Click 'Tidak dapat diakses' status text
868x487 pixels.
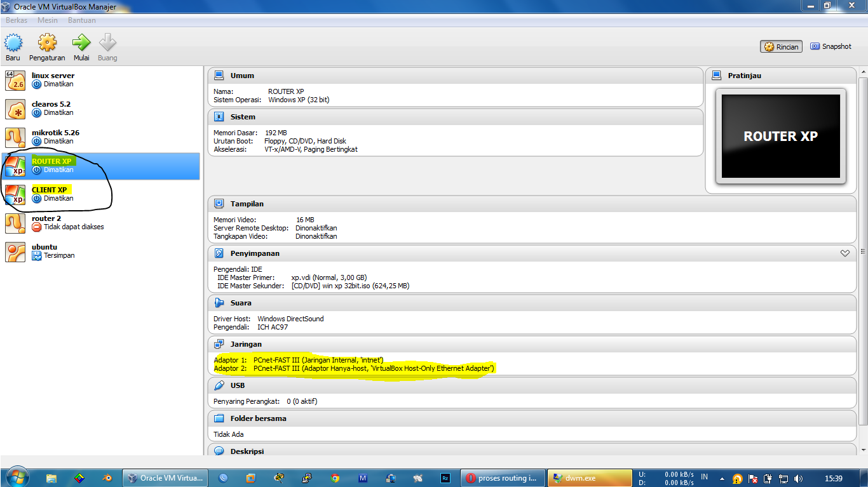[x=74, y=227]
